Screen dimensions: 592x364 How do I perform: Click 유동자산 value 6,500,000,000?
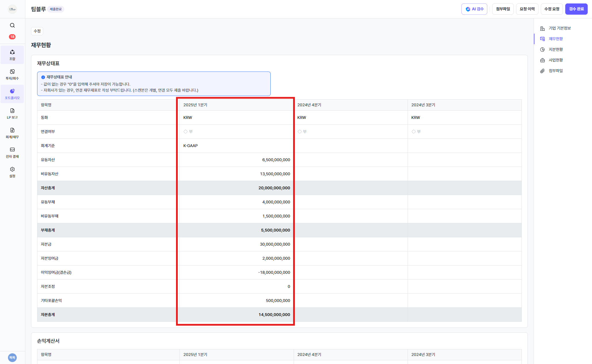276,160
